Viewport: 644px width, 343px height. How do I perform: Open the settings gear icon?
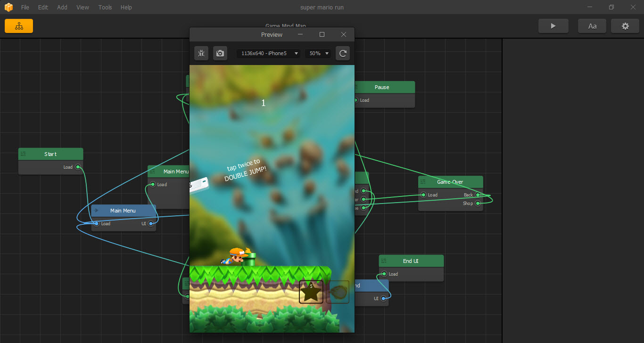pyautogui.click(x=625, y=26)
